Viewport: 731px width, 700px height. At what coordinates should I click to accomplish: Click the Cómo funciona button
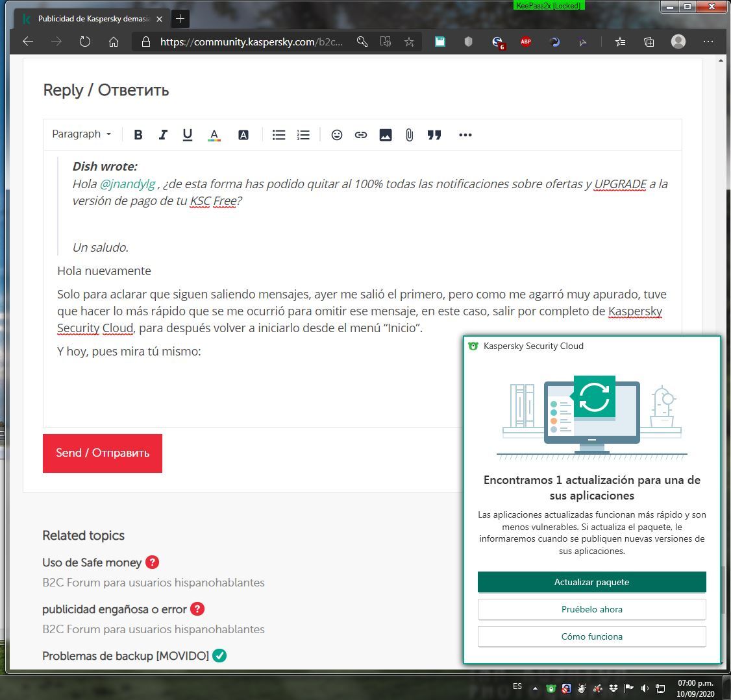tap(591, 636)
